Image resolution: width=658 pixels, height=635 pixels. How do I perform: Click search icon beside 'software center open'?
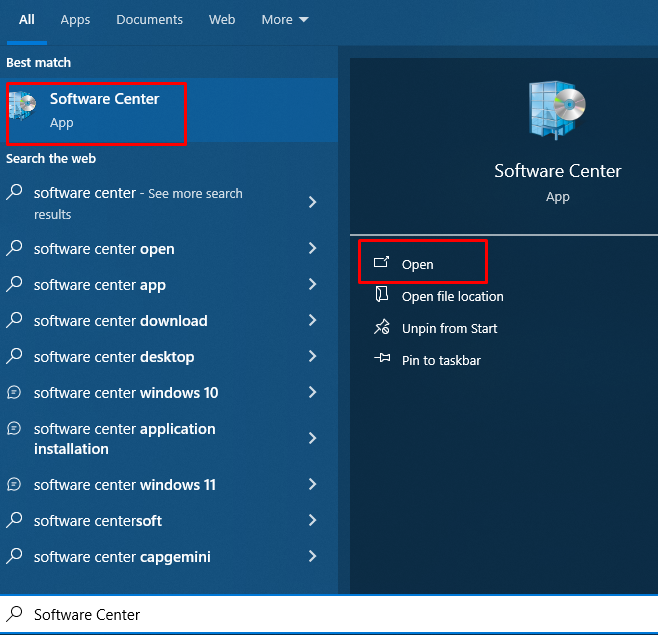[x=14, y=248]
